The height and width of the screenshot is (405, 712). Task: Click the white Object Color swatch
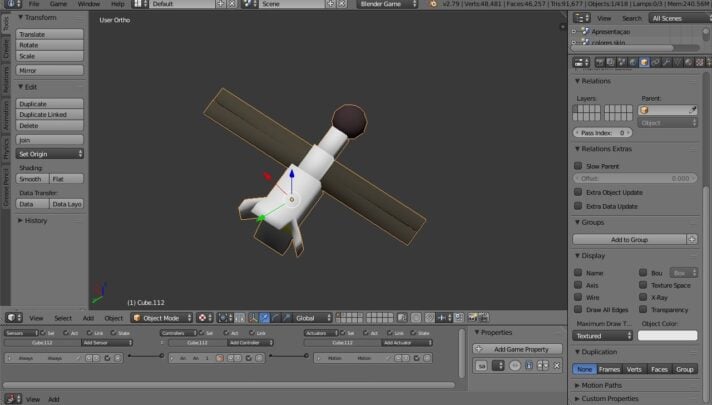pos(667,336)
